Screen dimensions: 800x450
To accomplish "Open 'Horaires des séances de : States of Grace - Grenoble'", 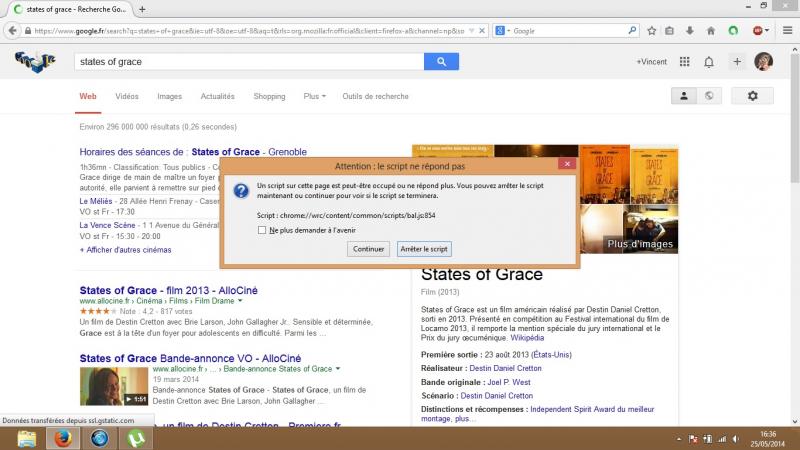I will [x=193, y=152].
